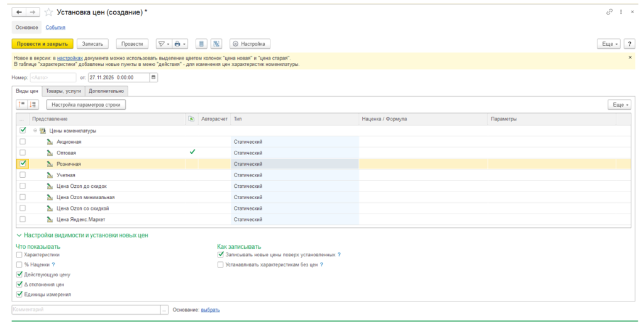The height and width of the screenshot is (326, 644).
Task: Move the row down with the down-arrow icon
Action: [33, 104]
